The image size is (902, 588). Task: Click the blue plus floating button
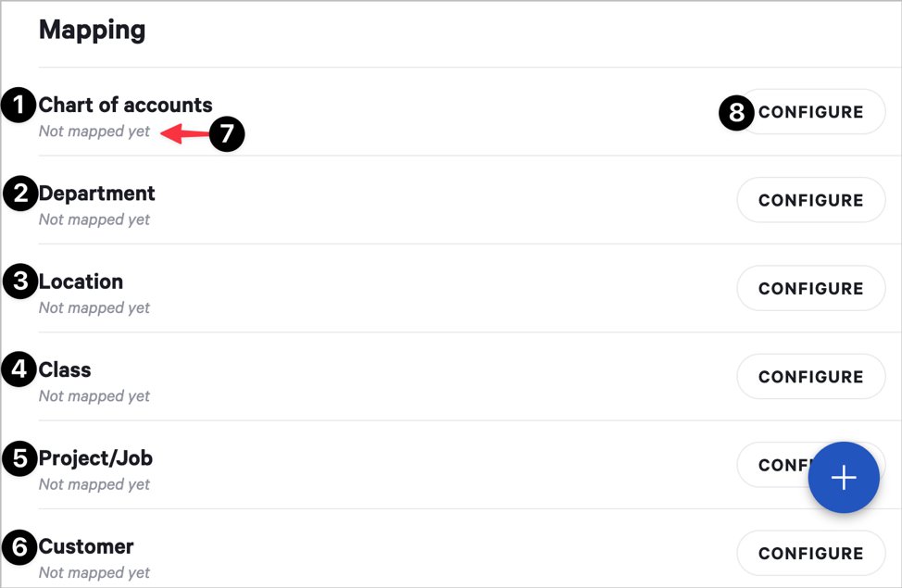[x=843, y=478]
